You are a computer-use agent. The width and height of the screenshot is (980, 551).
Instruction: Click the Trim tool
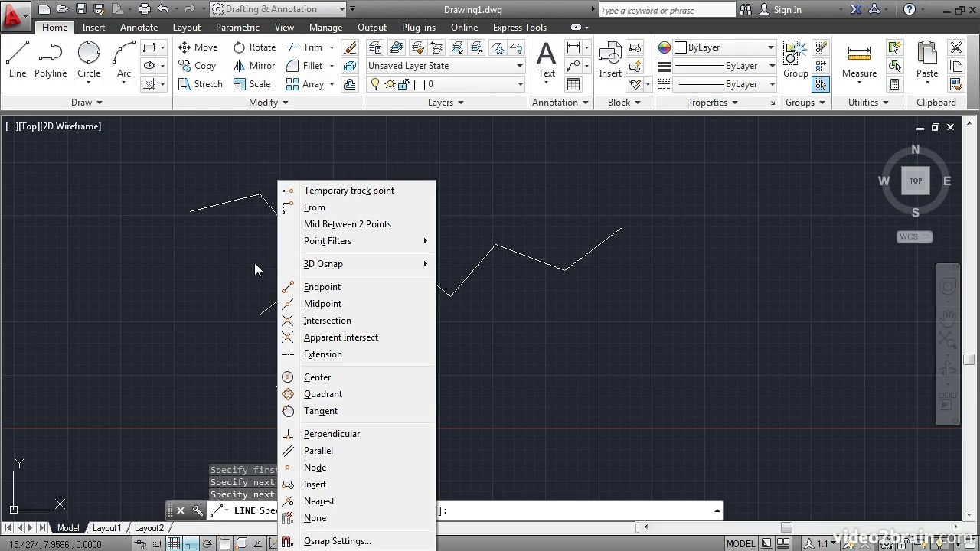(x=305, y=47)
